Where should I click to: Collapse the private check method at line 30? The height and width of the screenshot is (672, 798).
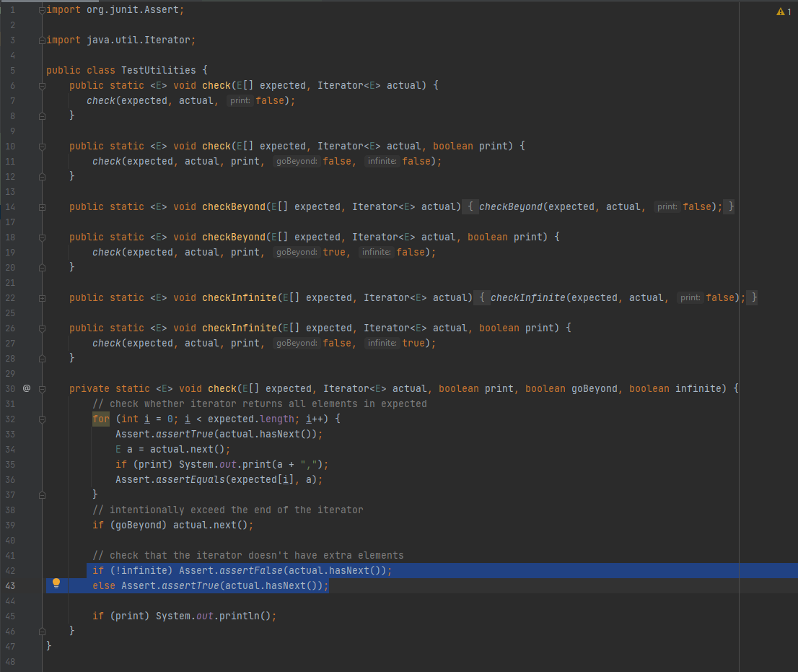pos(43,389)
